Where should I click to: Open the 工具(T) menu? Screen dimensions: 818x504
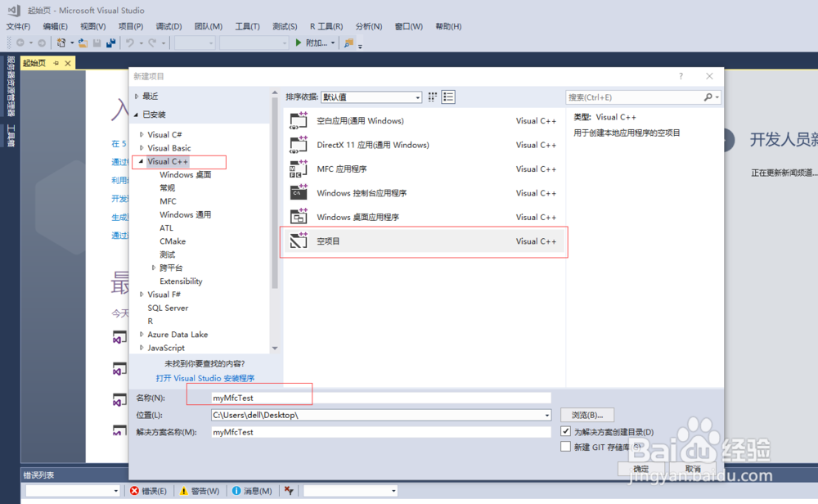point(247,27)
